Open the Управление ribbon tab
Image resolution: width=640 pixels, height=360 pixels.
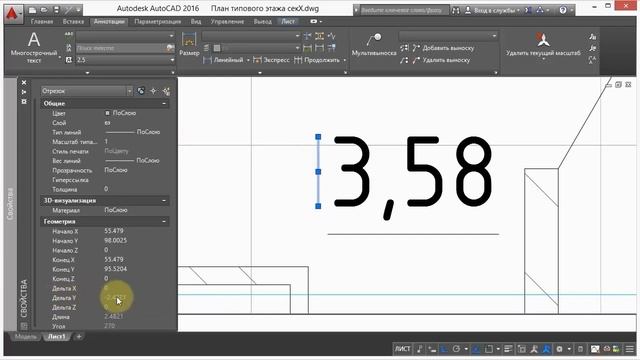point(227,22)
